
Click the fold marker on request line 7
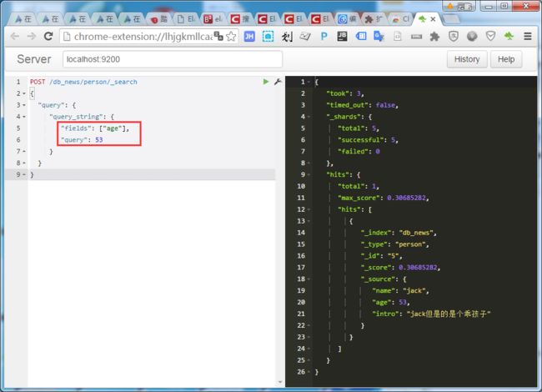pyautogui.click(x=24, y=152)
